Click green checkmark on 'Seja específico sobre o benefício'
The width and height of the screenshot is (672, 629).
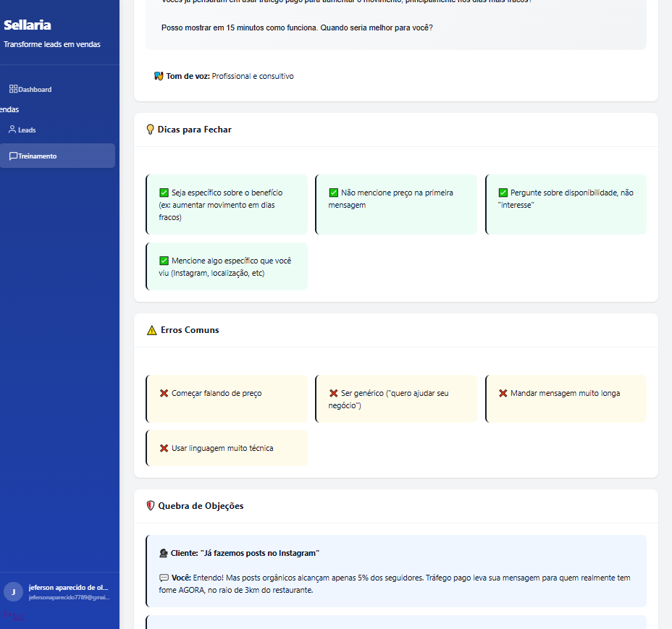[164, 193]
